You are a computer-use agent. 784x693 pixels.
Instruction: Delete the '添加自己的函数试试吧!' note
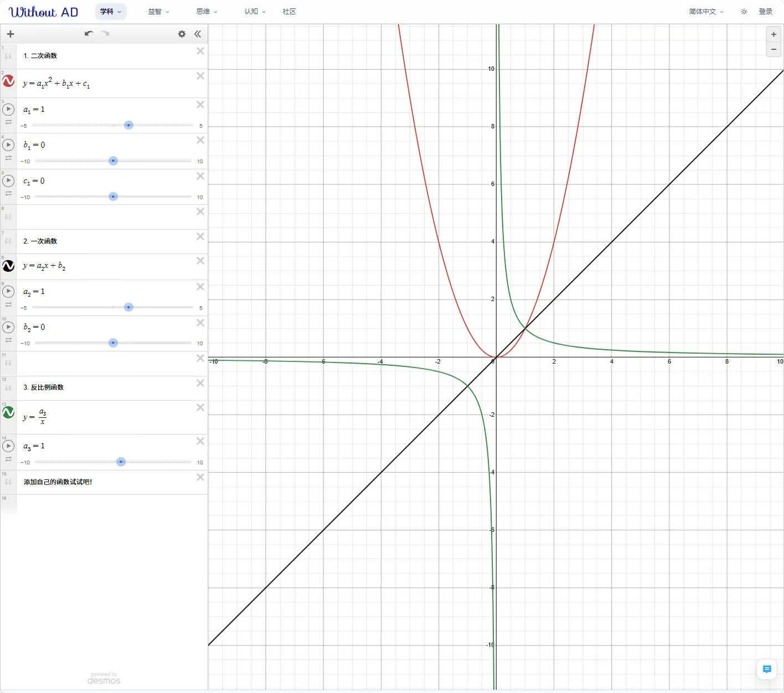pyautogui.click(x=200, y=477)
